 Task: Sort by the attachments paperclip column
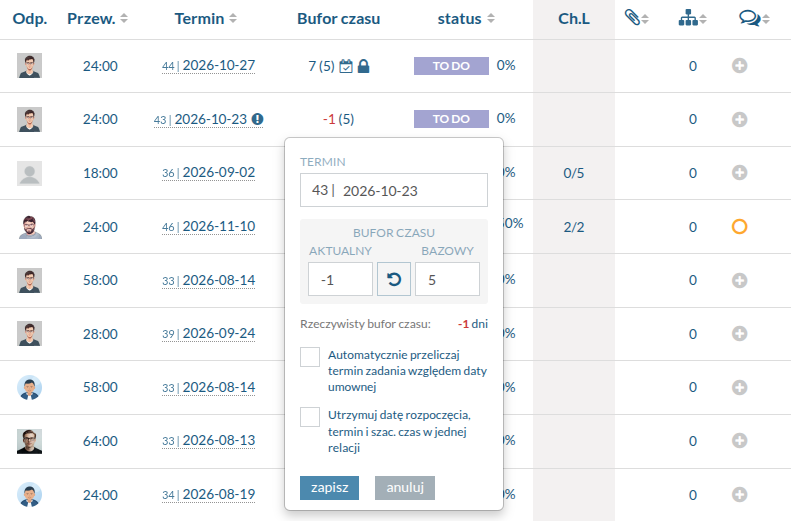[x=636, y=18]
